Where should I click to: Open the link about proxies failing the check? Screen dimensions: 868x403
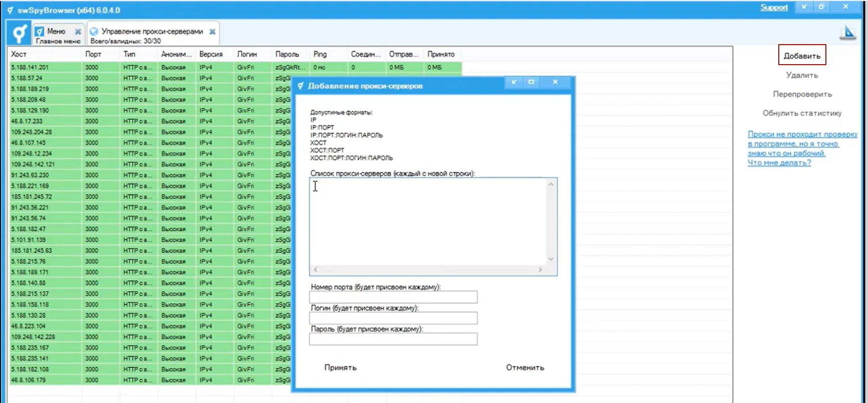[x=802, y=148]
